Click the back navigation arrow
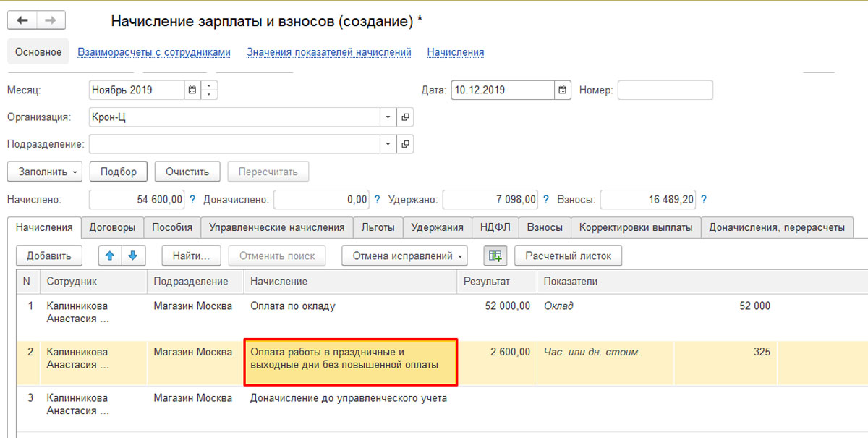Screen dimensions: 868x438 tap(22, 20)
